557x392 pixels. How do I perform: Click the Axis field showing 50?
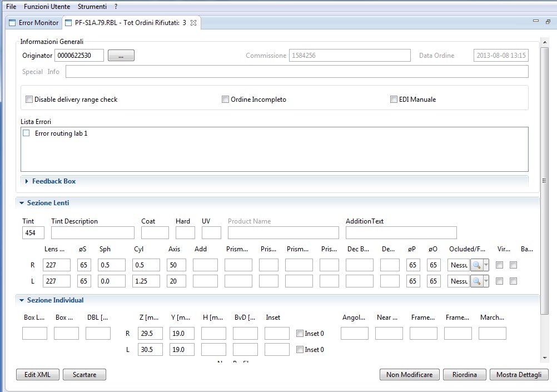click(x=177, y=265)
